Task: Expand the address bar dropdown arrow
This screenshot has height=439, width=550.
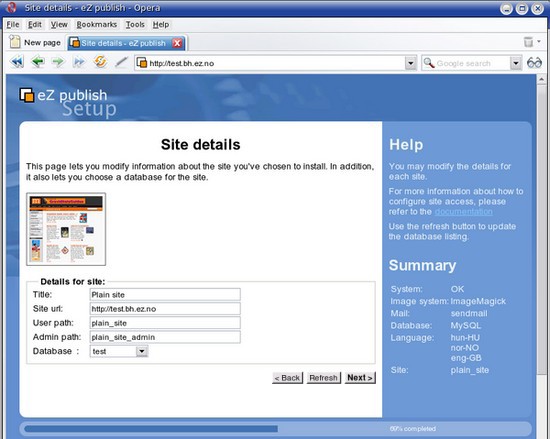Action: [x=410, y=63]
